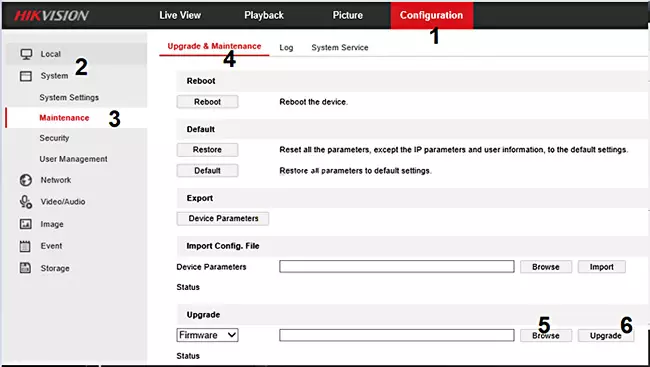Click the 'Import Config. File' heading

(223, 246)
